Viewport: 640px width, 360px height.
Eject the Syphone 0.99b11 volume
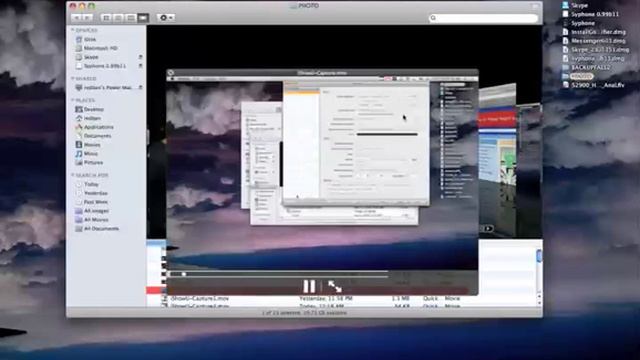point(140,66)
